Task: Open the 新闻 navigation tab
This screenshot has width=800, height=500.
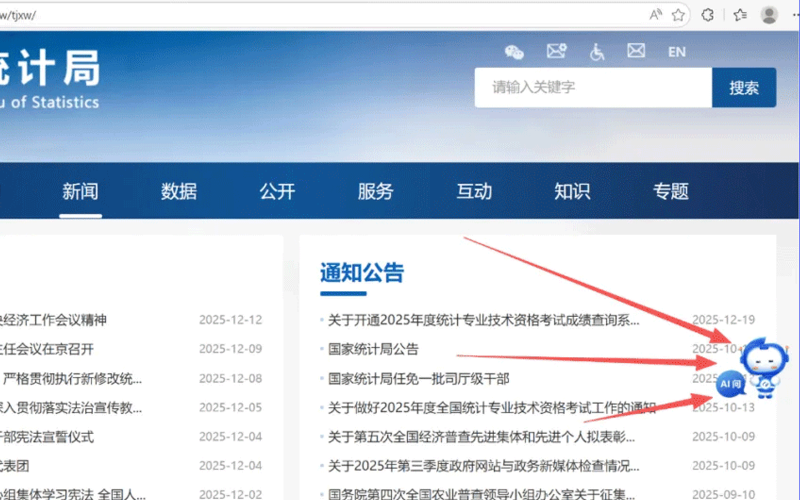Action: pyautogui.click(x=80, y=191)
